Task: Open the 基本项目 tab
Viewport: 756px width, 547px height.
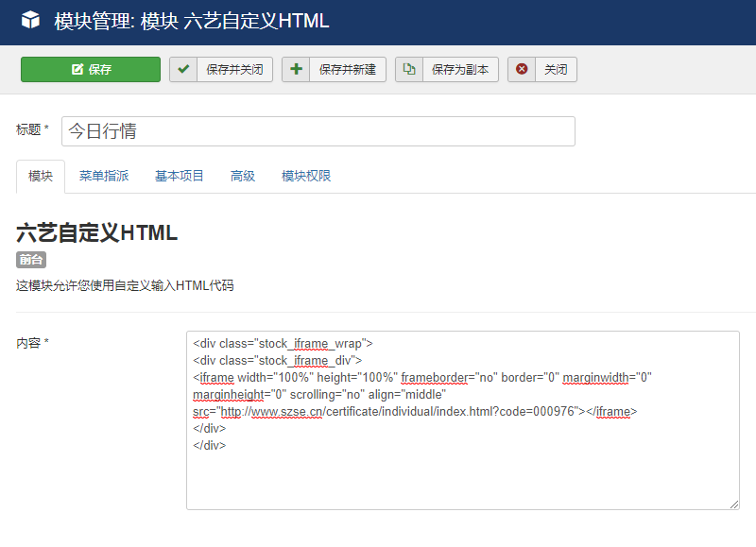Action: point(179,175)
